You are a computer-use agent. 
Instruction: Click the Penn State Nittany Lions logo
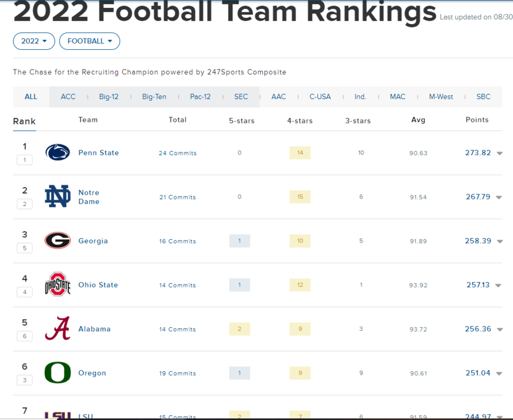point(57,153)
